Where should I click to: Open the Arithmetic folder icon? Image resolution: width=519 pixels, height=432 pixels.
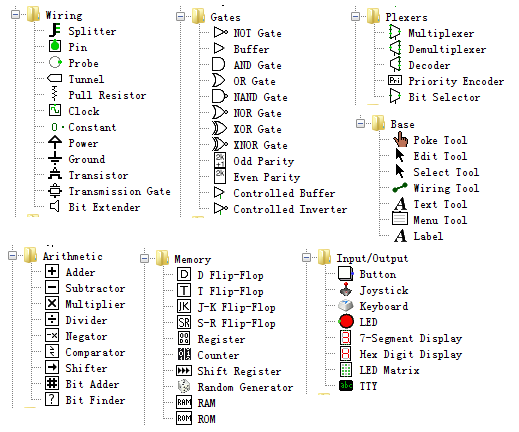[30, 255]
